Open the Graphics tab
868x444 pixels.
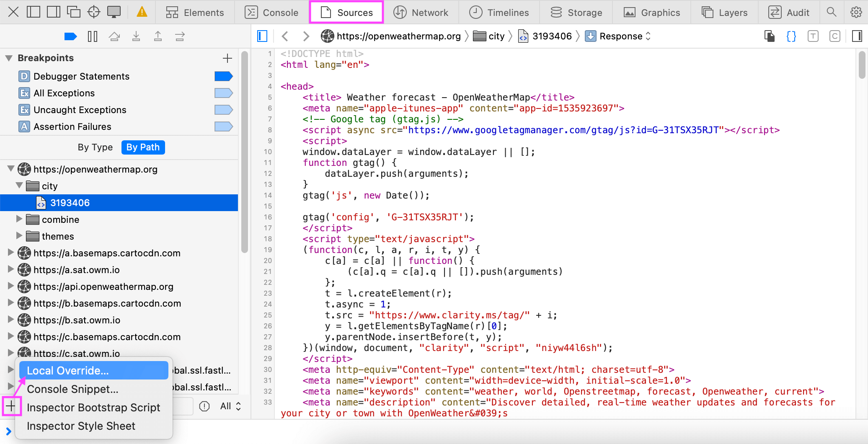652,13
